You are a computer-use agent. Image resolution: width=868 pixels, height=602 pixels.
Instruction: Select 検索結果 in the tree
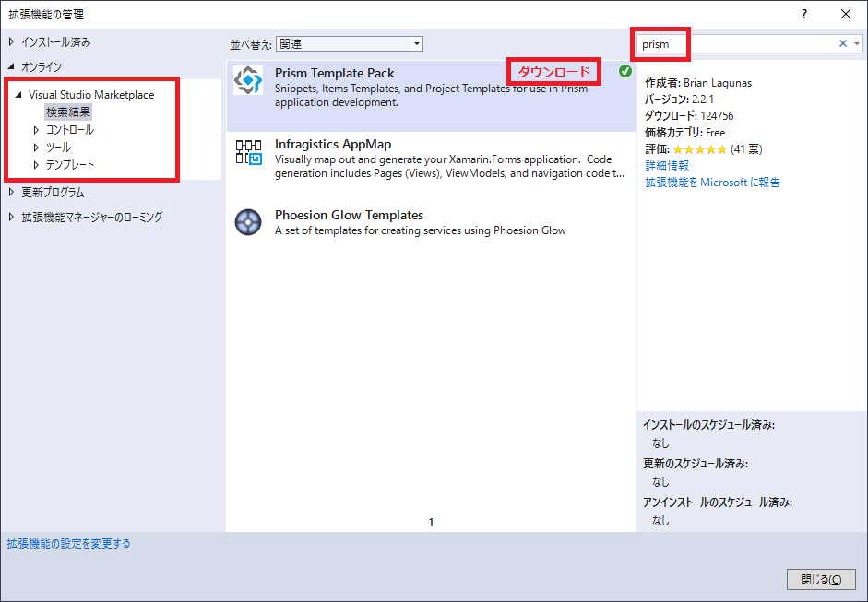coord(68,112)
